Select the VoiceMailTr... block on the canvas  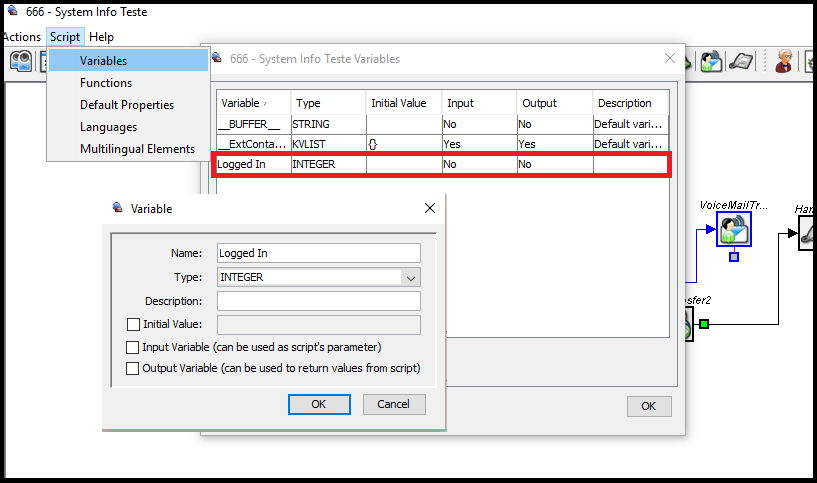734,229
